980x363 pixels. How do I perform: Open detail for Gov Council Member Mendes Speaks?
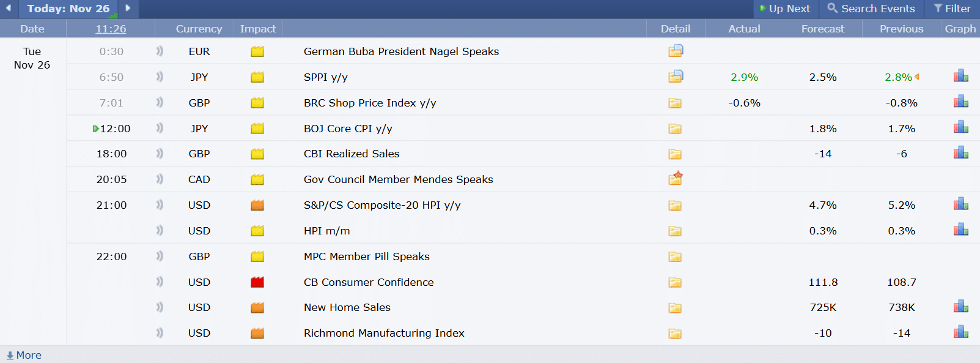click(675, 179)
